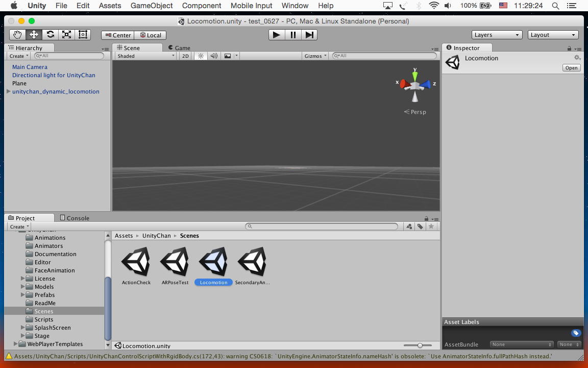Viewport: 588px width, 368px height.
Task: Select the Move tool
Action: pyautogui.click(x=34, y=35)
